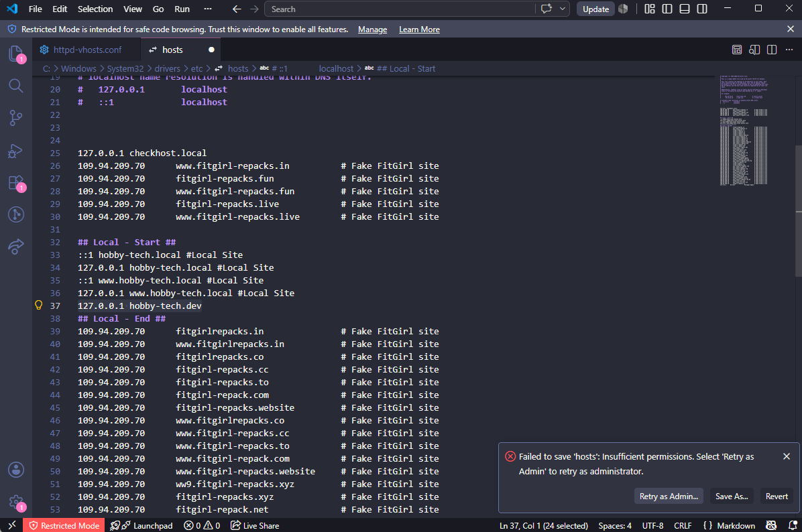Open the Search view in activity bar
This screenshot has height=532, width=802.
point(16,86)
